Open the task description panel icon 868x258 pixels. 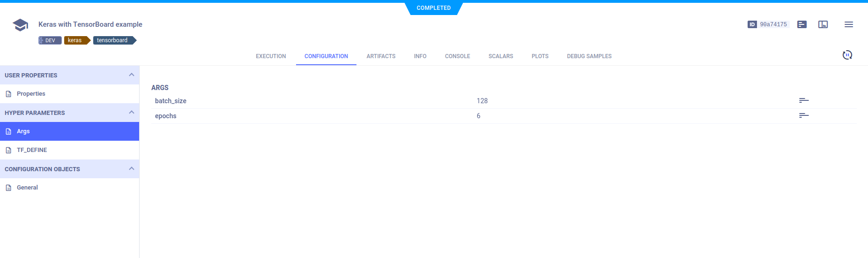pyautogui.click(x=802, y=24)
